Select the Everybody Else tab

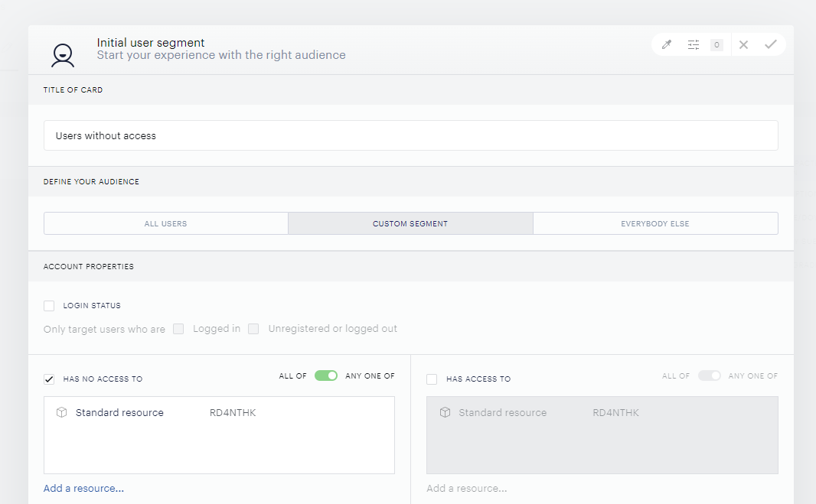tap(655, 223)
